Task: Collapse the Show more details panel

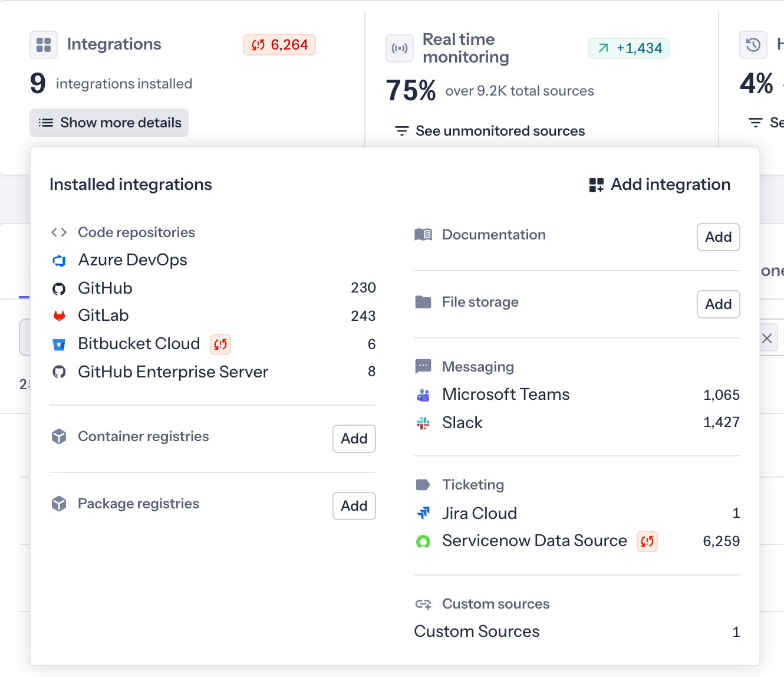Action: [109, 123]
